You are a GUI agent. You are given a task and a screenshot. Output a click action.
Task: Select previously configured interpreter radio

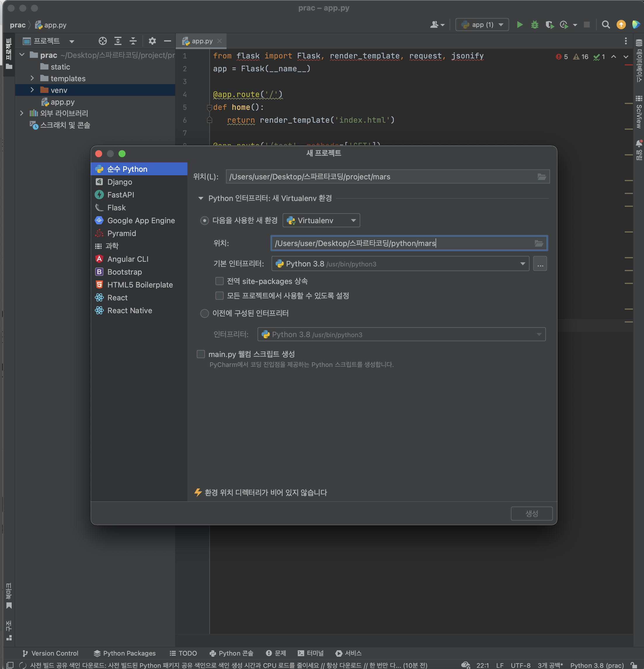click(204, 313)
